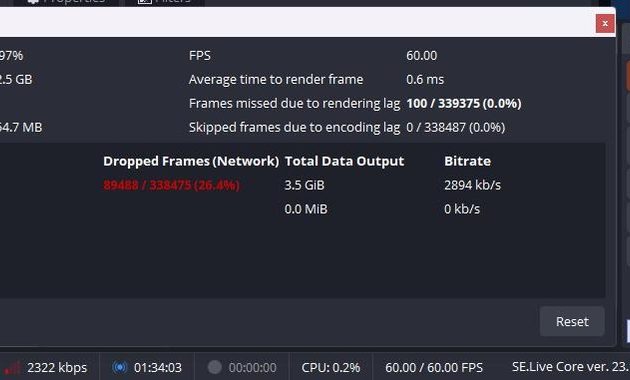The width and height of the screenshot is (630, 380).
Task: Click the 2322 kbps bitrate readout
Action: 57,368
